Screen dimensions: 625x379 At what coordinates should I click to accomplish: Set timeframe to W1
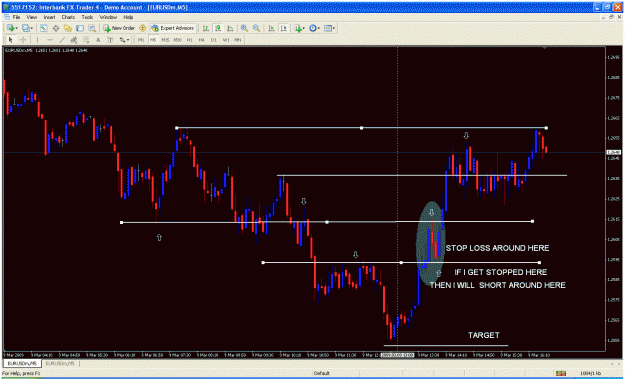[226, 40]
